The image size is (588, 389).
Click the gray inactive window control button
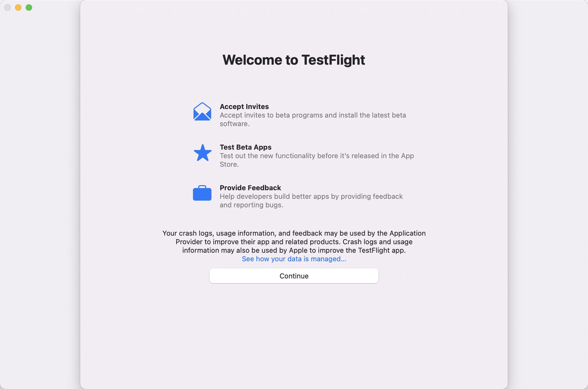tap(7, 7)
